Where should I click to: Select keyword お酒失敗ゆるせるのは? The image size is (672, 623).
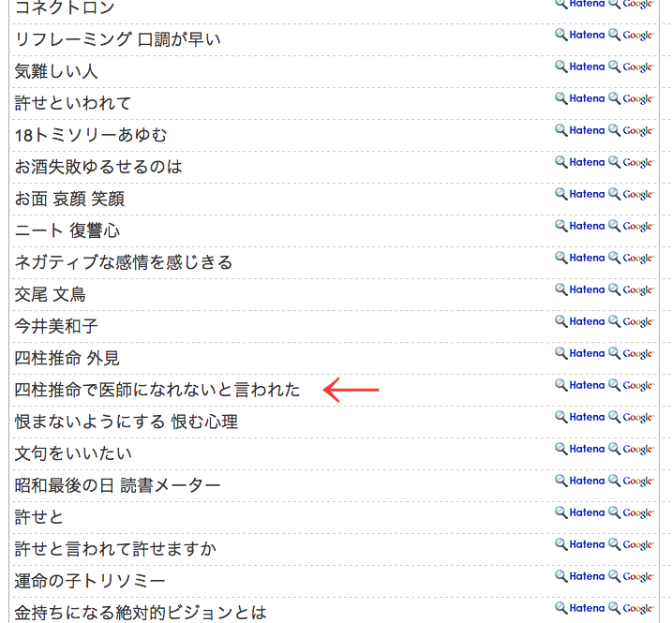tap(98, 167)
